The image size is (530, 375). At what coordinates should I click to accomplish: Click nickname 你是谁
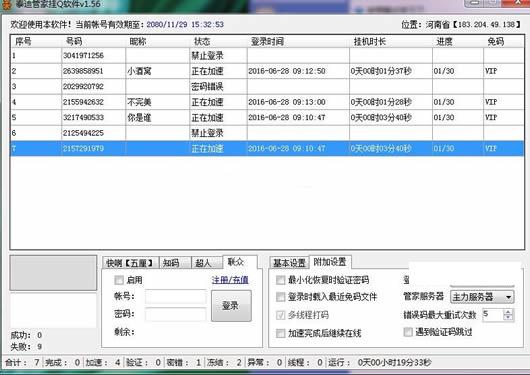(x=139, y=118)
